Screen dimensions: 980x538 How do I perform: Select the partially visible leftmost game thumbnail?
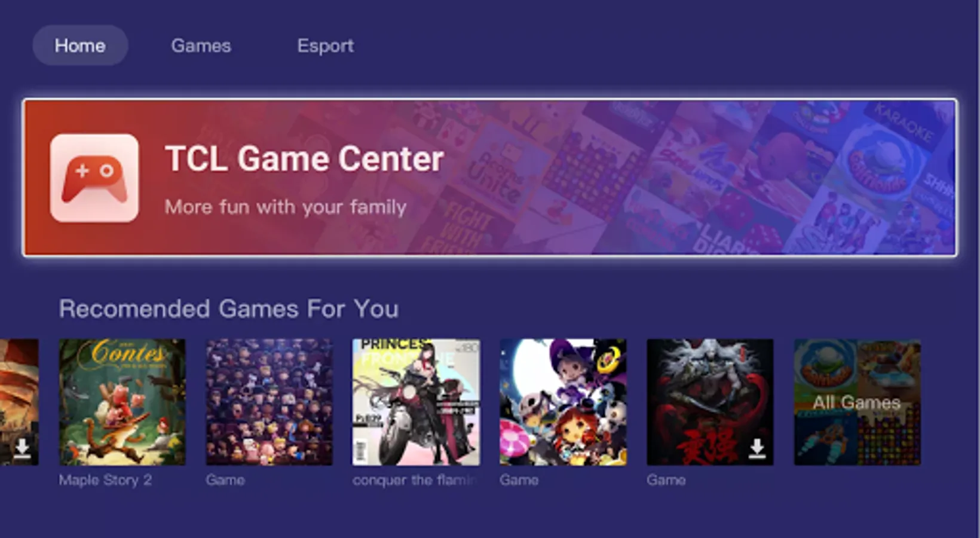[19, 402]
